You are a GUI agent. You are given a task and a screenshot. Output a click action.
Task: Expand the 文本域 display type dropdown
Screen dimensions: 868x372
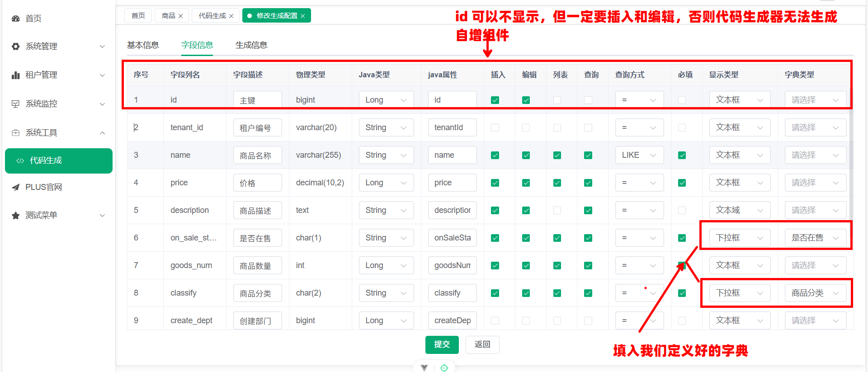click(739, 211)
